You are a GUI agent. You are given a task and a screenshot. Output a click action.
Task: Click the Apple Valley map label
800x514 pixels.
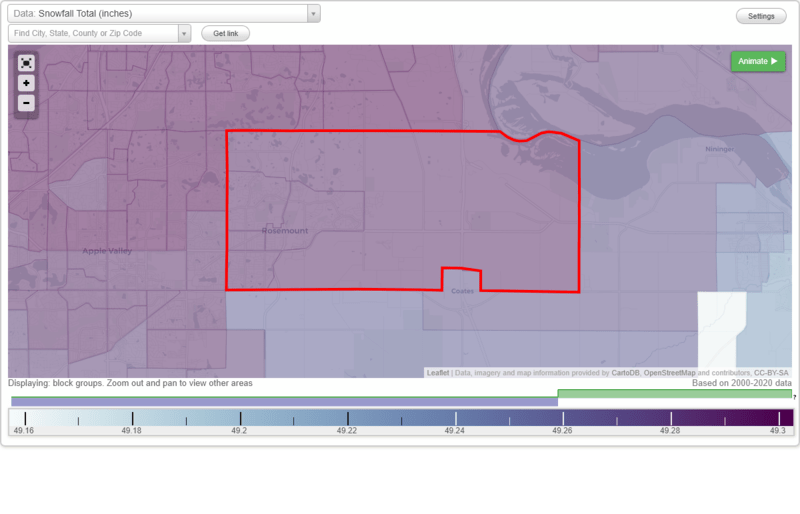point(107,251)
